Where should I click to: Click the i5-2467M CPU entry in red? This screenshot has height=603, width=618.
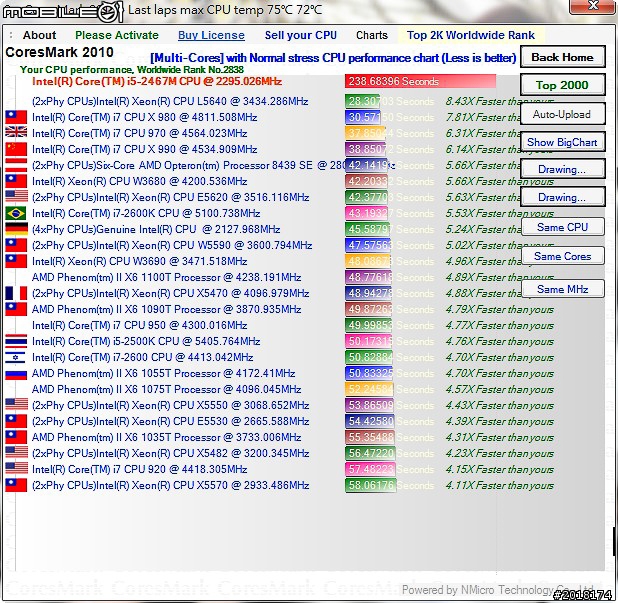[x=157, y=82]
